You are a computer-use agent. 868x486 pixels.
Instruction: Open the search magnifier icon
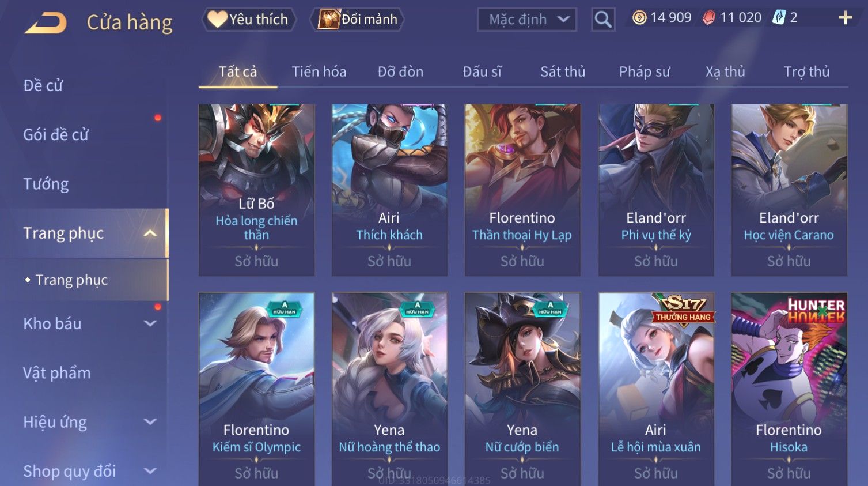602,20
